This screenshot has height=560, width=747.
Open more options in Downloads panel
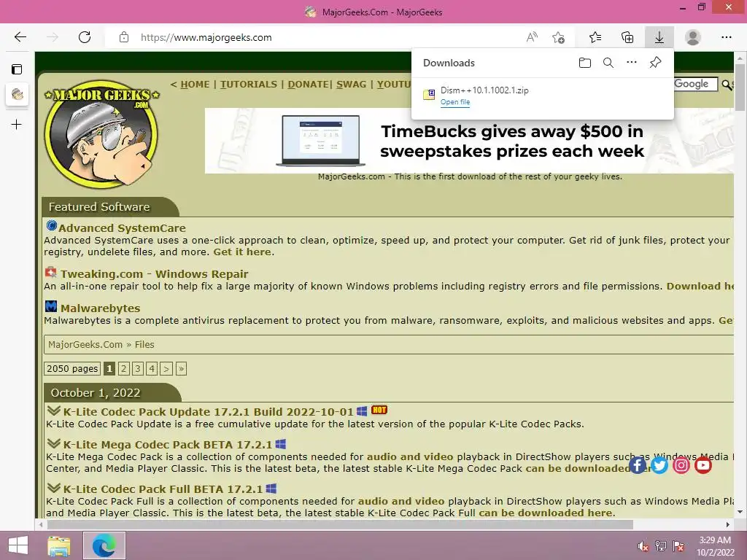coord(632,63)
